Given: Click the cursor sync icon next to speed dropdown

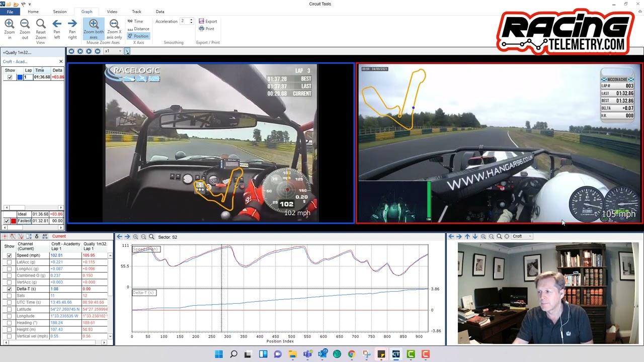Looking at the screenshot, I should pos(127,51).
